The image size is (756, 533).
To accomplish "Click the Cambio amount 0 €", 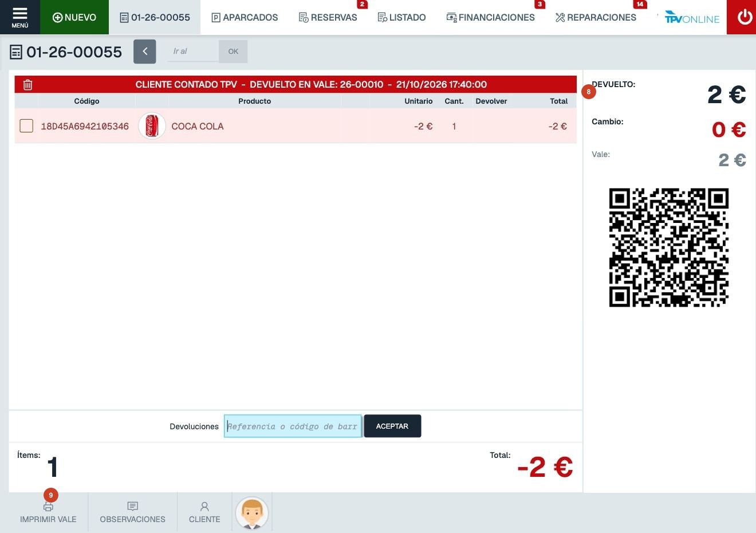I will [x=729, y=130].
